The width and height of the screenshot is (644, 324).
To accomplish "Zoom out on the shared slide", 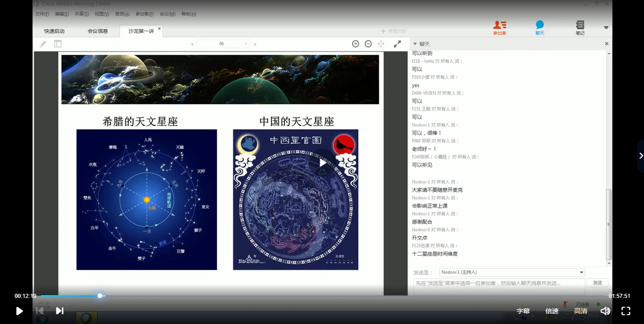I will pos(368,44).
